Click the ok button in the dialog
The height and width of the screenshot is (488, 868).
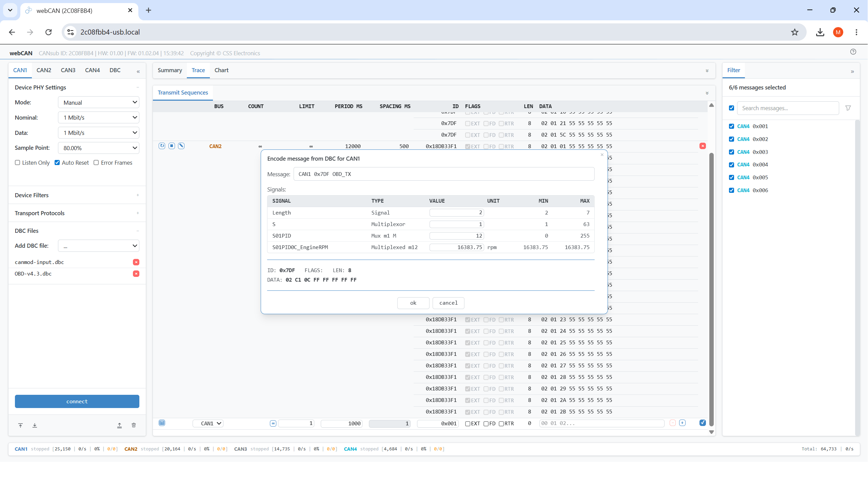click(413, 303)
